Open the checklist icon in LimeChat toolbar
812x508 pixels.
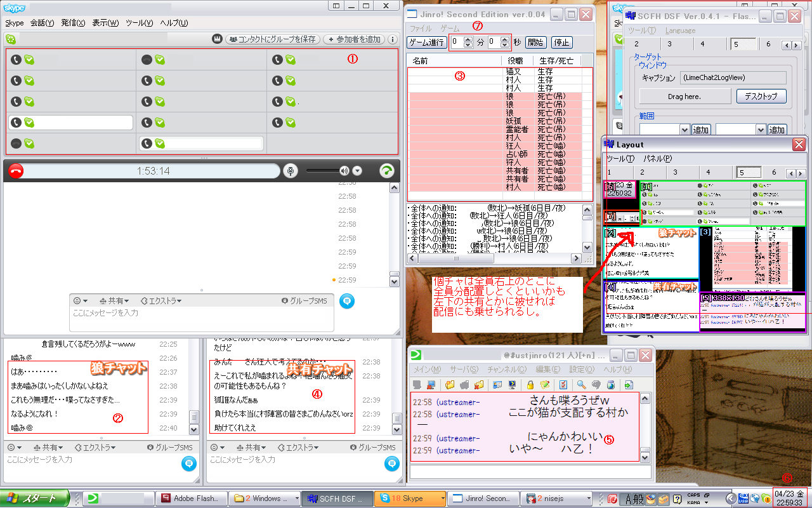563,385
